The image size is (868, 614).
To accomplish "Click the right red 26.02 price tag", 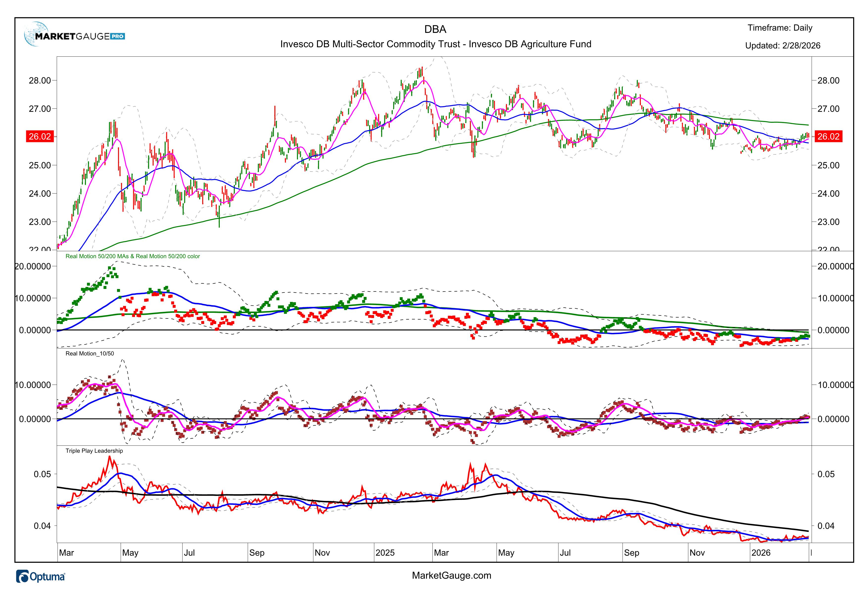I will (x=828, y=136).
